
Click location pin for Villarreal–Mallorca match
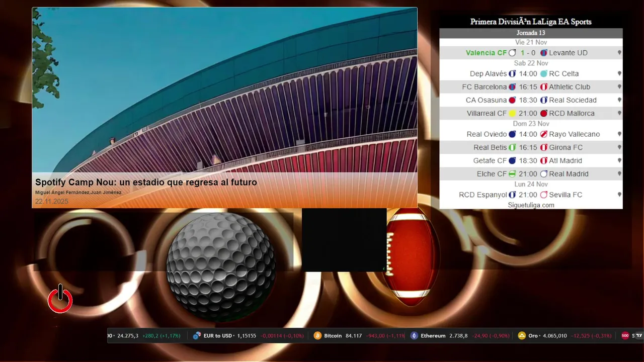coord(619,114)
